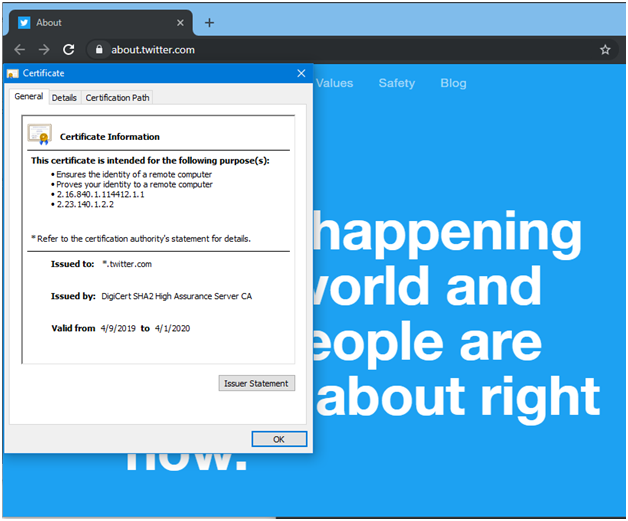Open a new tab with the plus button
628x521 pixels.
pyautogui.click(x=209, y=23)
